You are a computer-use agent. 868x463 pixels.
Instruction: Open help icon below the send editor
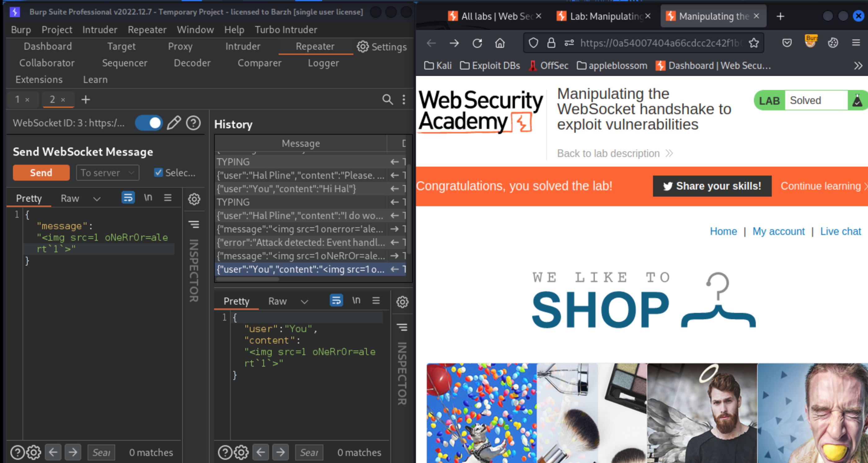click(x=18, y=452)
